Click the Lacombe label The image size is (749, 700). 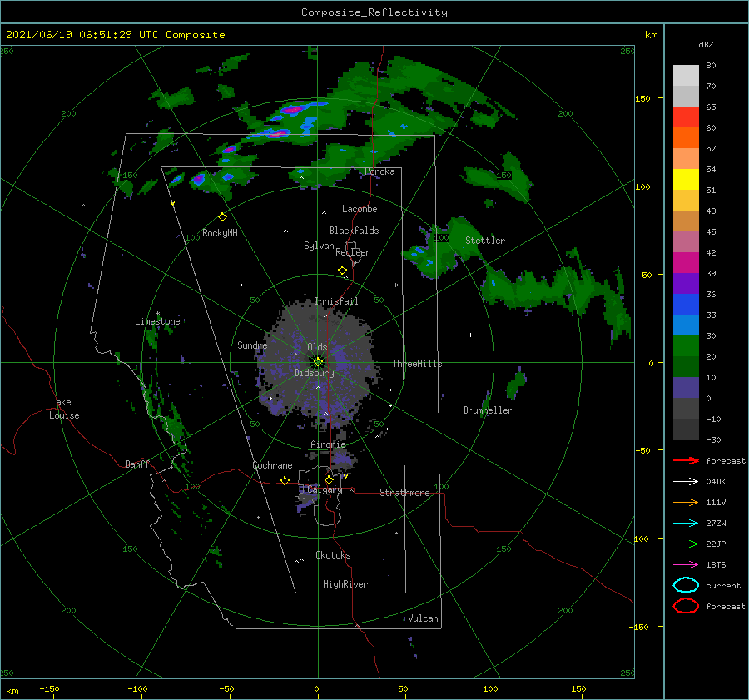[x=360, y=209]
